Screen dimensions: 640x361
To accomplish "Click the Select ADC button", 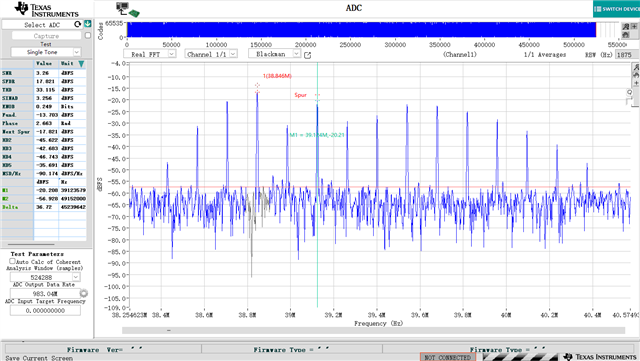I will pyautogui.click(x=42, y=25).
